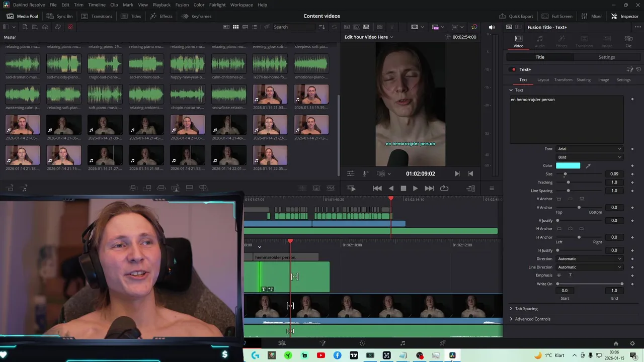Open the Shading tab of Text+

[583, 79]
